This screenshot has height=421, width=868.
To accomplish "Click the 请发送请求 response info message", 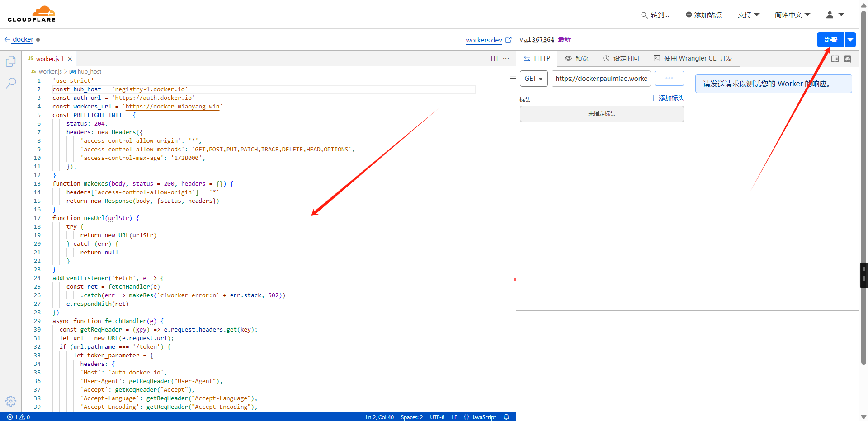I will [773, 84].
